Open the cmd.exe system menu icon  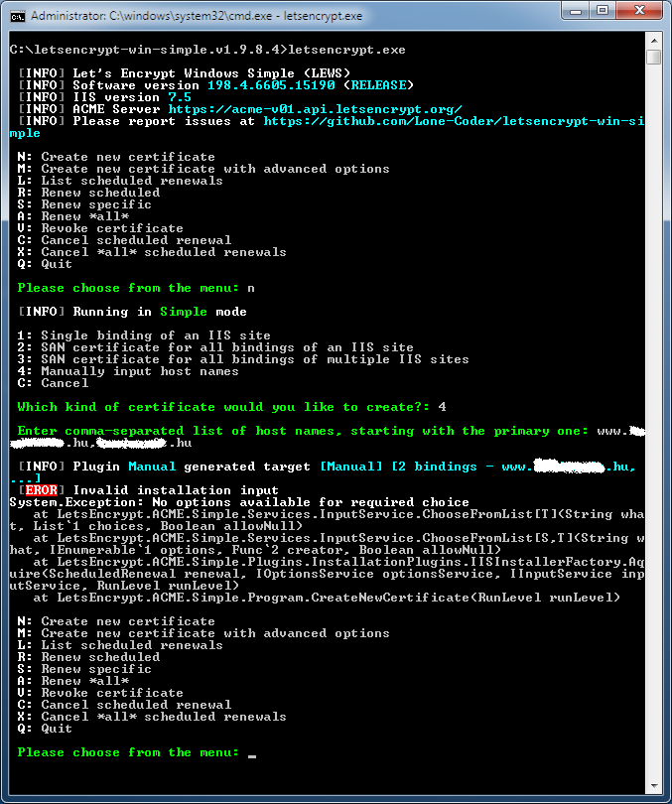coord(18,17)
